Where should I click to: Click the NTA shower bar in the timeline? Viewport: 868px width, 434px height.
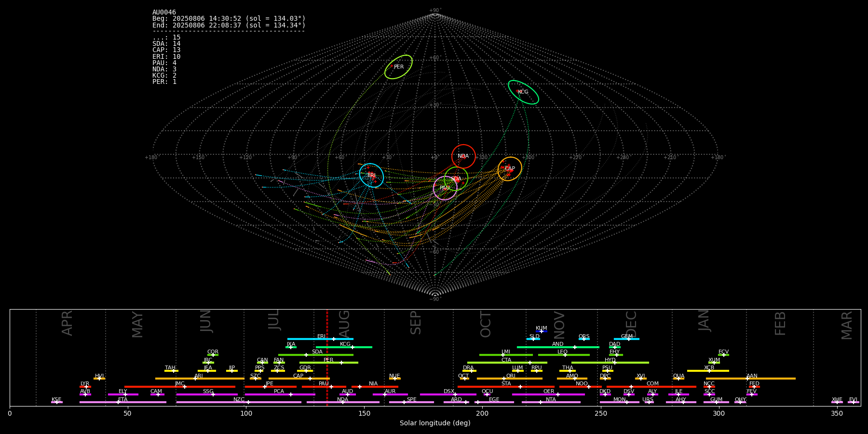[x=551, y=402]
